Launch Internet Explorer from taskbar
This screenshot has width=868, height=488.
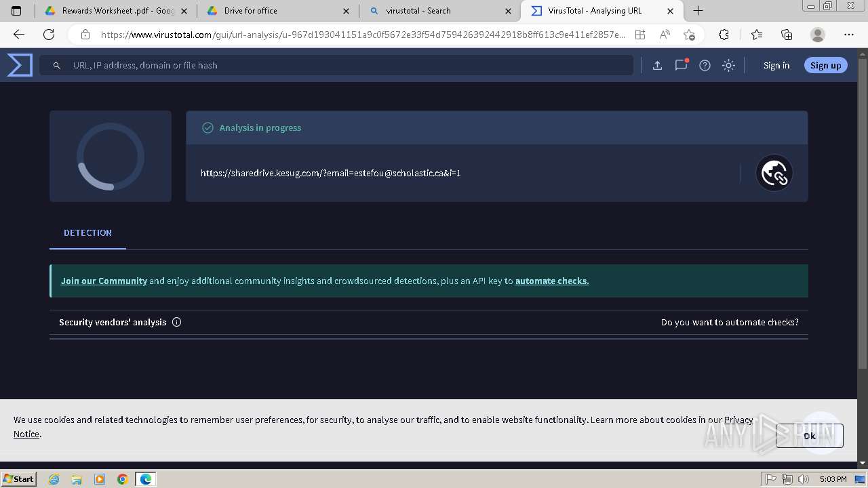(x=54, y=479)
